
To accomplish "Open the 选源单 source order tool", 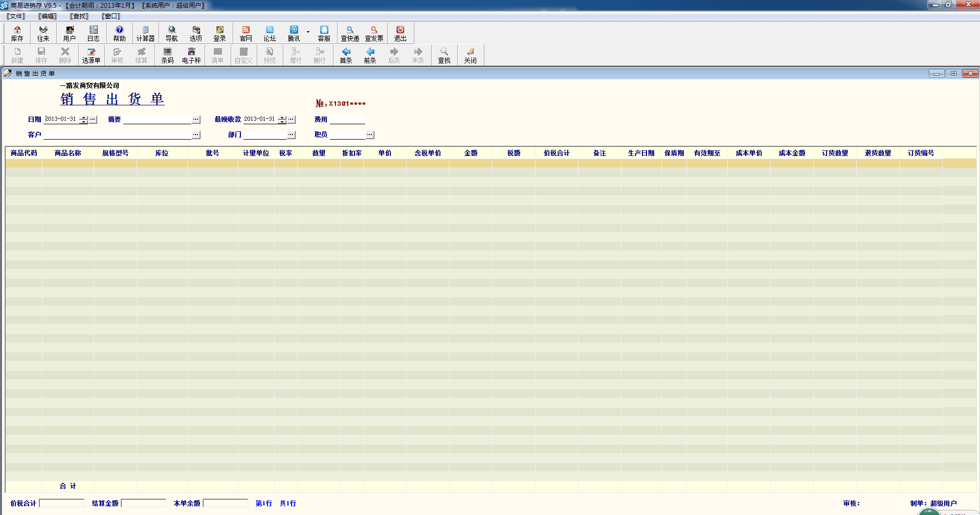I will point(91,55).
